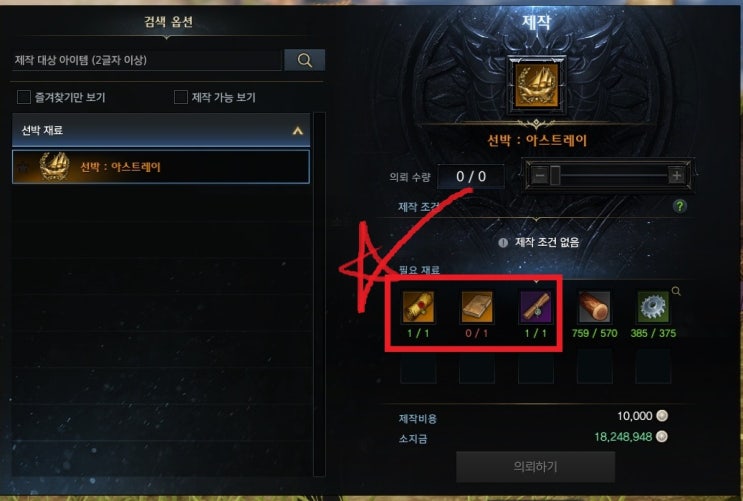Select the gear material icon
The height and width of the screenshot is (501, 743).
coord(653,307)
